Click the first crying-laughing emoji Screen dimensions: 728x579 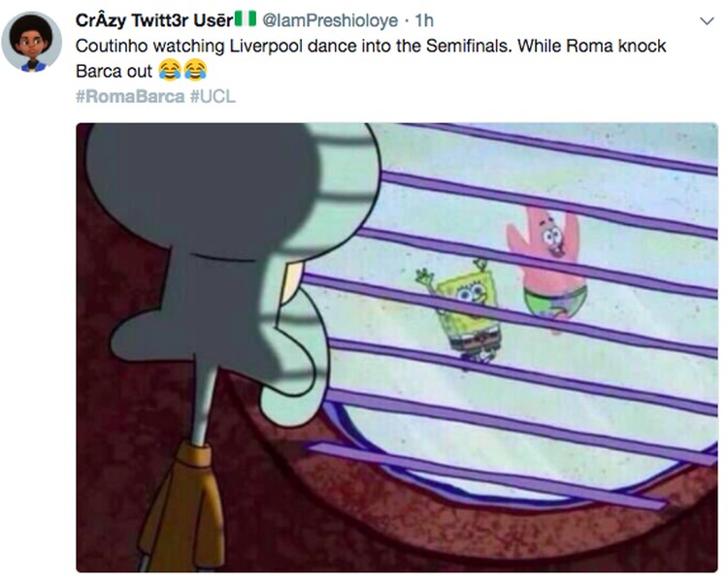170,70
